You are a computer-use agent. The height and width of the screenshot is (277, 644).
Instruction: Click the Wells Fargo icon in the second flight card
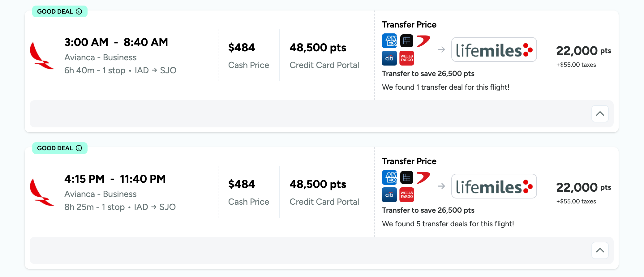click(x=407, y=195)
